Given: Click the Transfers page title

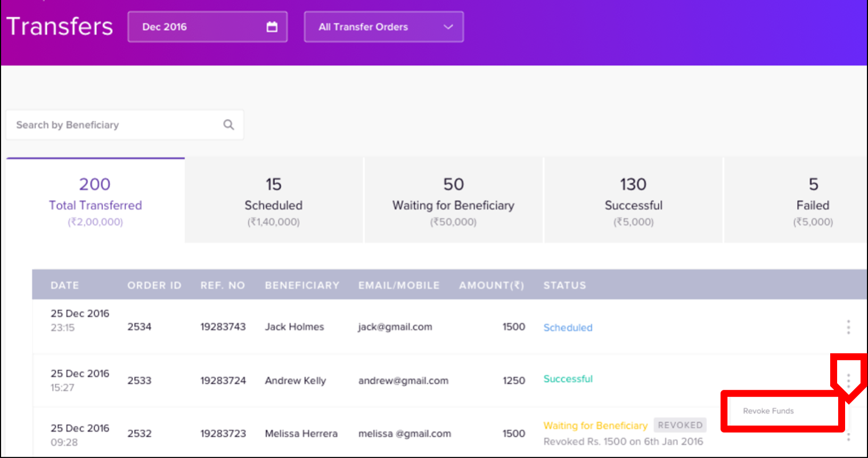Looking at the screenshot, I should 60,26.
